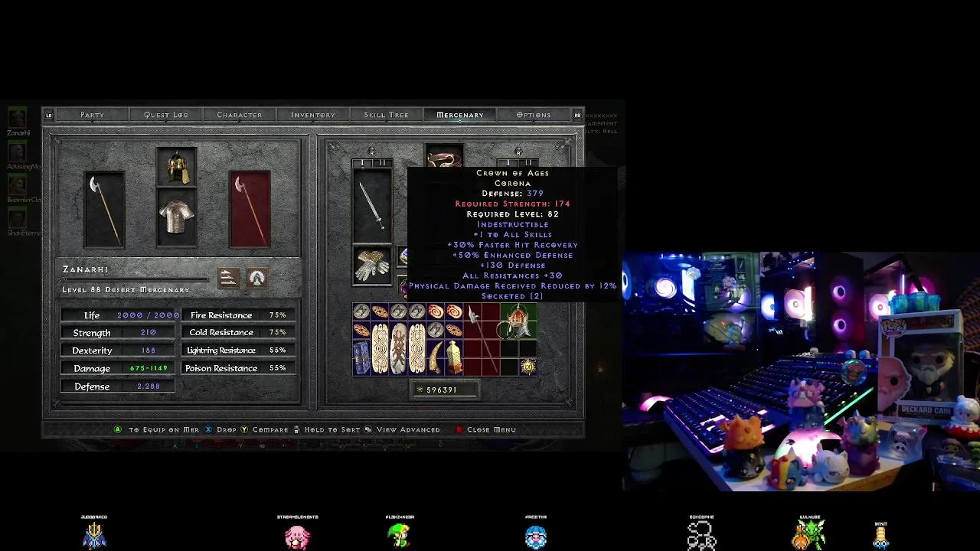Select the equipped gloves slot

pyautogui.click(x=372, y=265)
